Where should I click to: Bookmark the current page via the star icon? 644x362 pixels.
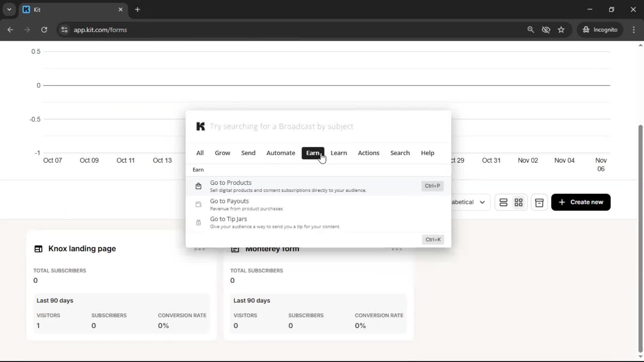(561, 29)
